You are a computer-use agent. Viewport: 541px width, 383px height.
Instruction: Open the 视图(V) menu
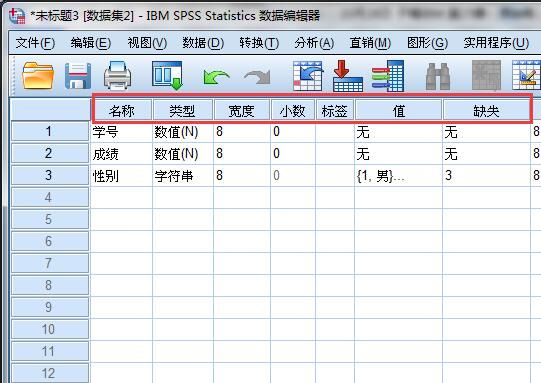coord(147,43)
